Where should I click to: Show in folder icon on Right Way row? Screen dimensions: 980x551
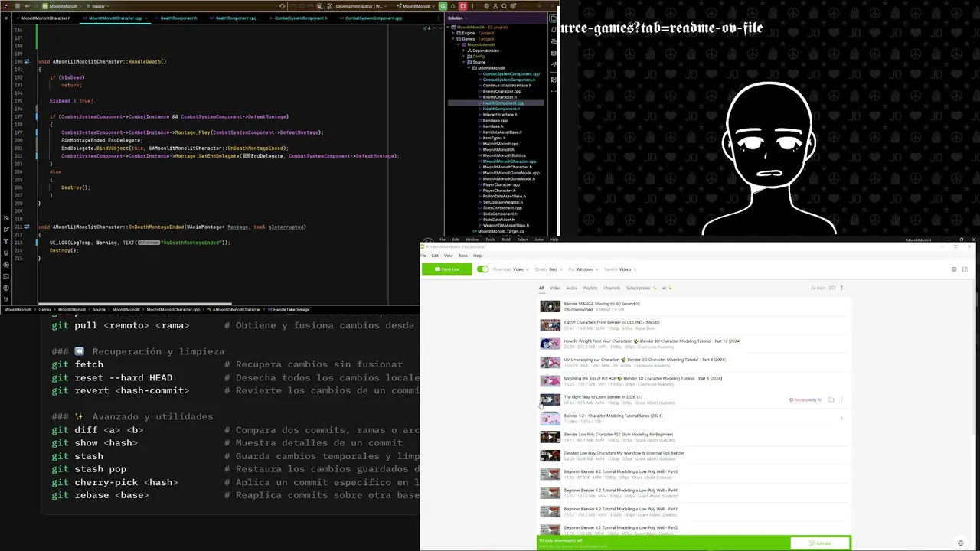pos(831,399)
